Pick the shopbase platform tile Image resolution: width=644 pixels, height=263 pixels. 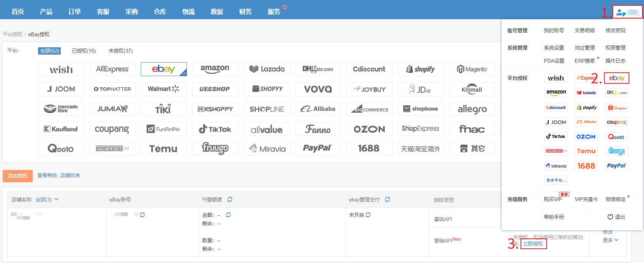point(420,109)
